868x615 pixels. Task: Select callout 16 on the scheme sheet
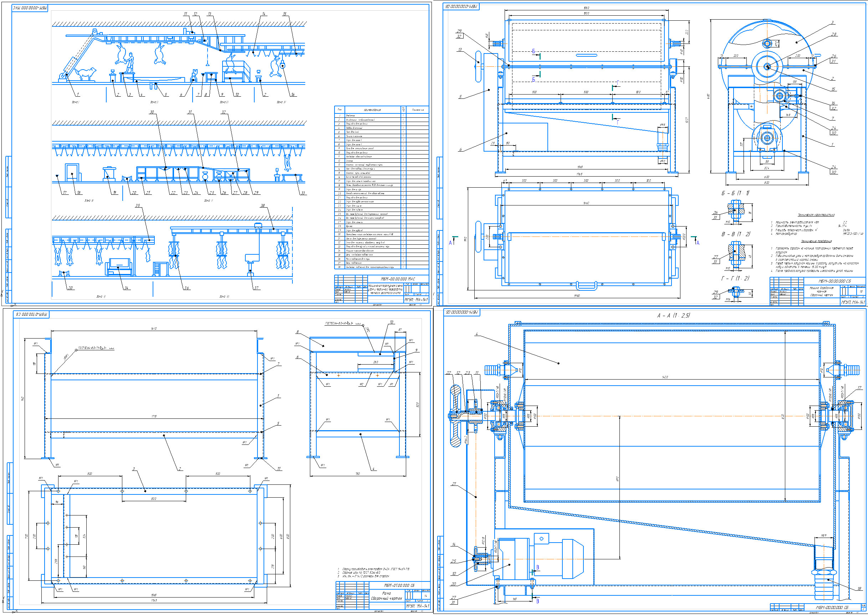click(x=293, y=94)
